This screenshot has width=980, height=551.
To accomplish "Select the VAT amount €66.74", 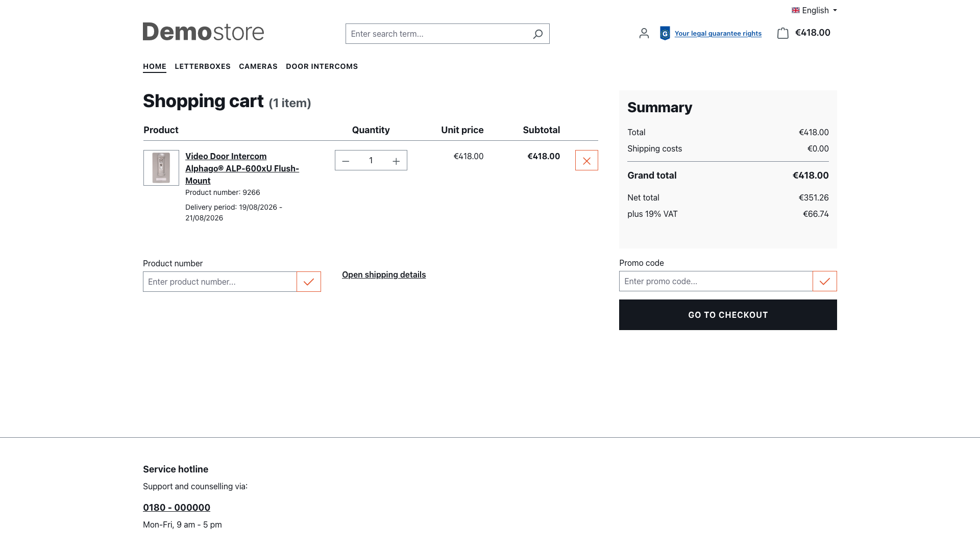I will click(816, 214).
